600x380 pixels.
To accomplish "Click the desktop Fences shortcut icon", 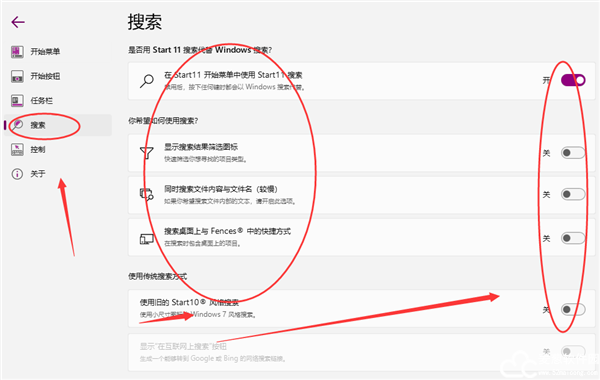I will [x=147, y=239].
